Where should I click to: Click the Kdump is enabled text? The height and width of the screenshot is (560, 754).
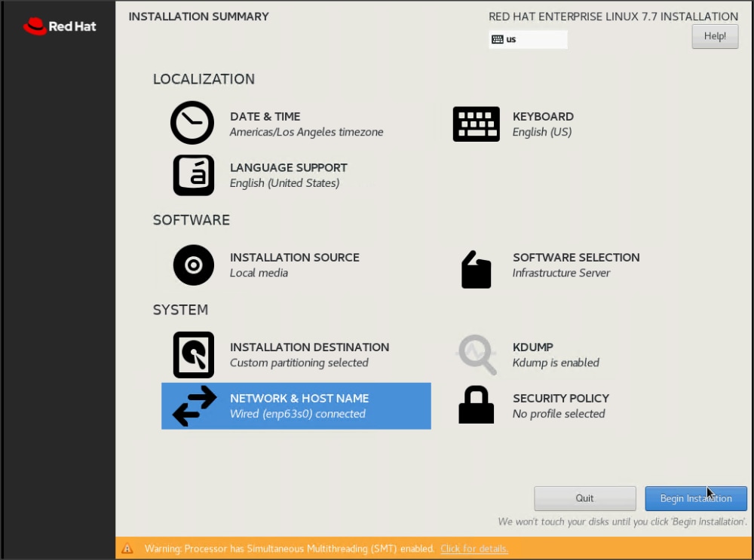pos(556,363)
